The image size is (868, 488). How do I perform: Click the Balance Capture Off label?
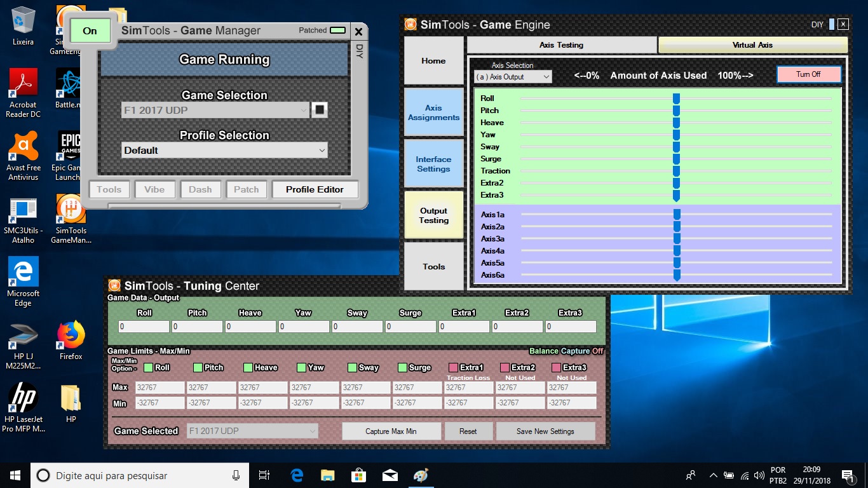pos(566,351)
